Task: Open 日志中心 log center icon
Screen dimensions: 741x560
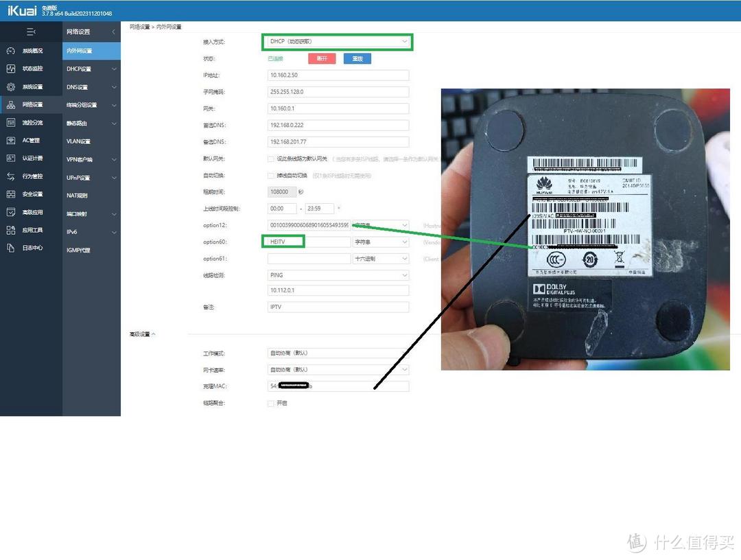Action: [11, 248]
